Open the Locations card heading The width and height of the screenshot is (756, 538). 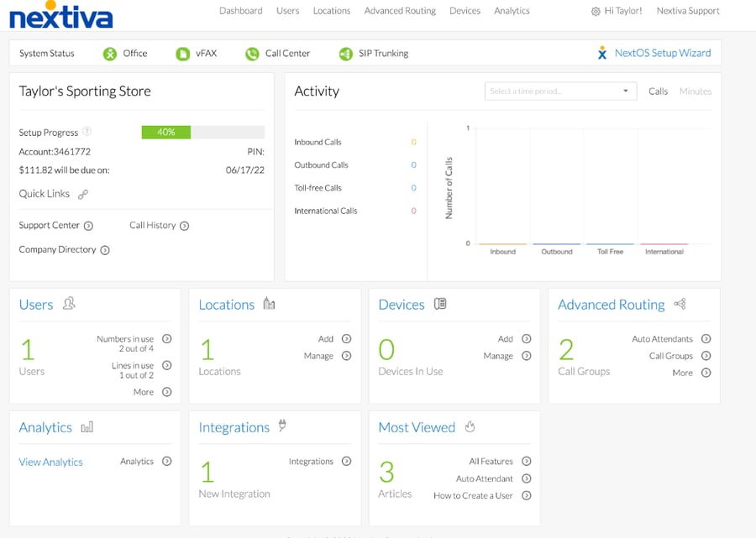pyautogui.click(x=227, y=305)
